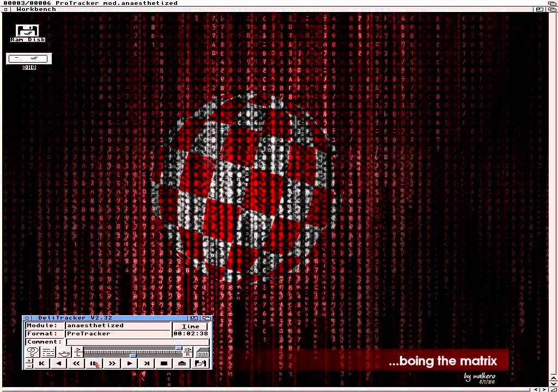Screen dimensions: 558x392
Task: Click the Module name field 'anaesthetized'
Action: [118, 326]
